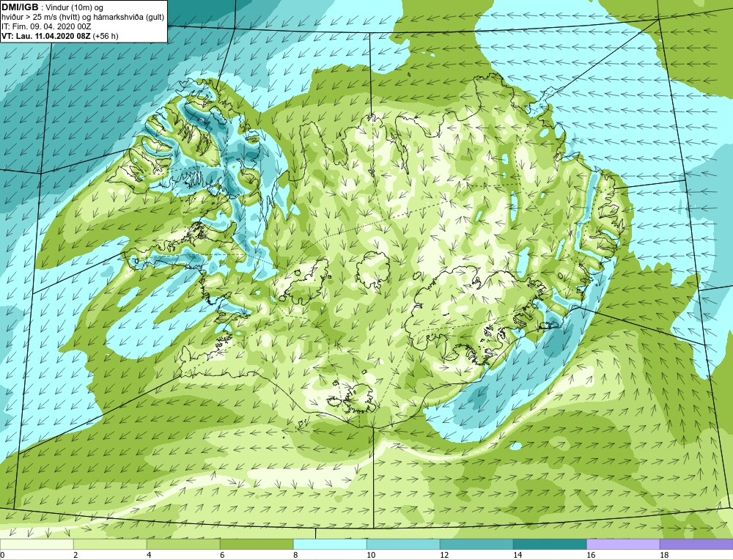The image size is (733, 560).
Task: Click the legend scale label 8
Action: pos(296,555)
